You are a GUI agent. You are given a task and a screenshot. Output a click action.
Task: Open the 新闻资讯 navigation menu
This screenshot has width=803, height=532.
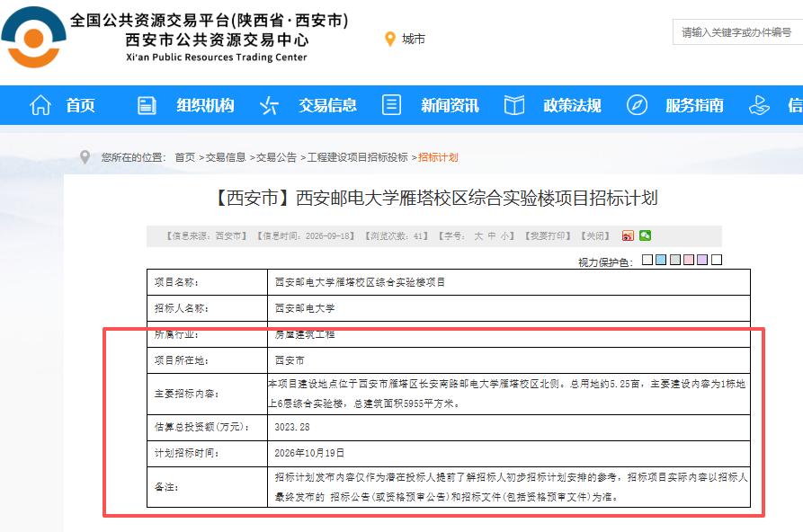(x=451, y=105)
